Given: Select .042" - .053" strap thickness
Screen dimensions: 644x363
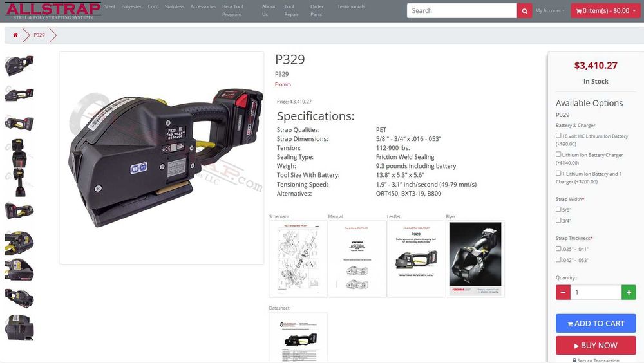Looking at the screenshot, I should (x=558, y=259).
